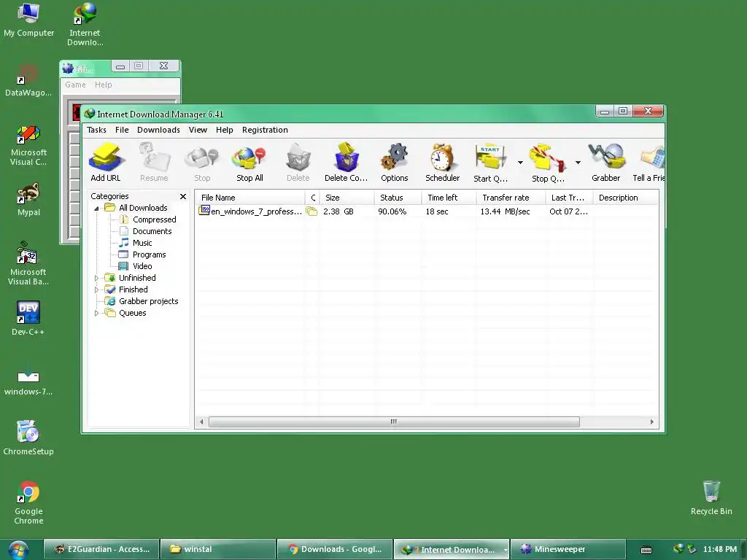This screenshot has height=560, width=747.
Task: Click the scrollbar right arrow
Action: click(x=652, y=422)
